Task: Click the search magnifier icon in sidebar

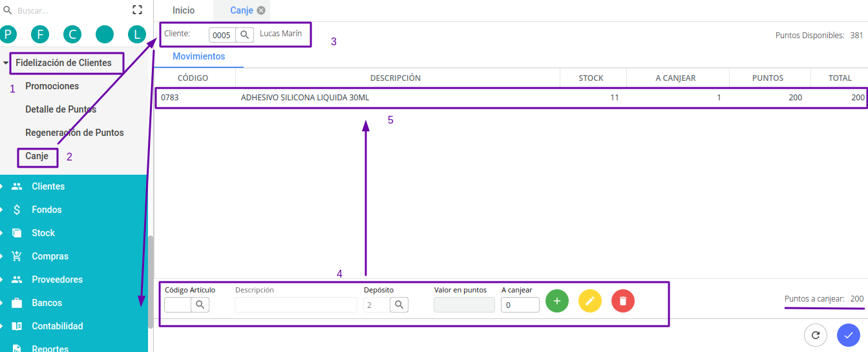Action: coord(8,10)
